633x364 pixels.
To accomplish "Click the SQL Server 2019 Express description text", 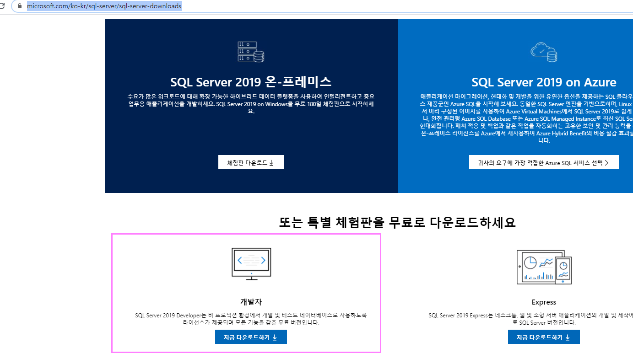I will pyautogui.click(x=531, y=319).
